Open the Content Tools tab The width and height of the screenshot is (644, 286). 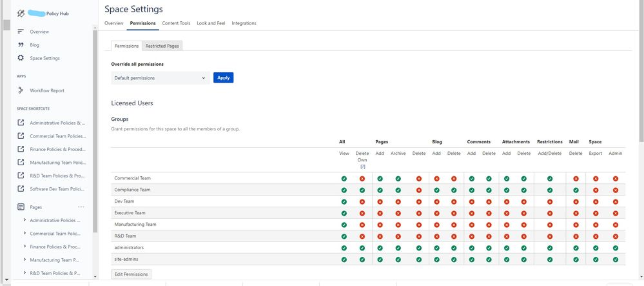click(176, 23)
